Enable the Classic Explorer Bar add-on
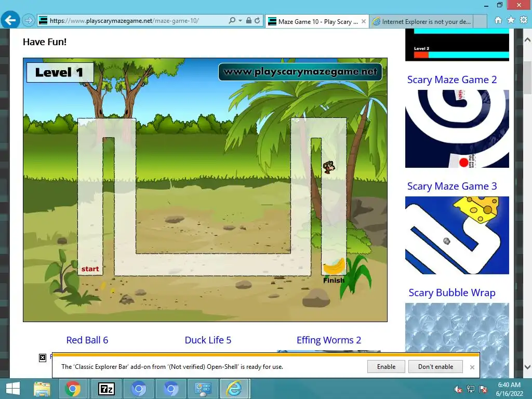This screenshot has height=399, width=532. coord(386,367)
